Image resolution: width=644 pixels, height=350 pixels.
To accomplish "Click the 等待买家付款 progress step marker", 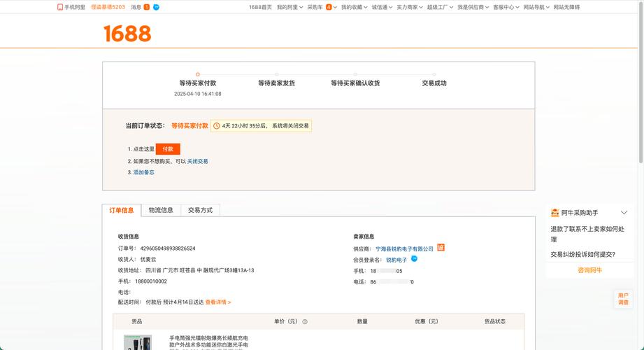I will pyautogui.click(x=198, y=74).
